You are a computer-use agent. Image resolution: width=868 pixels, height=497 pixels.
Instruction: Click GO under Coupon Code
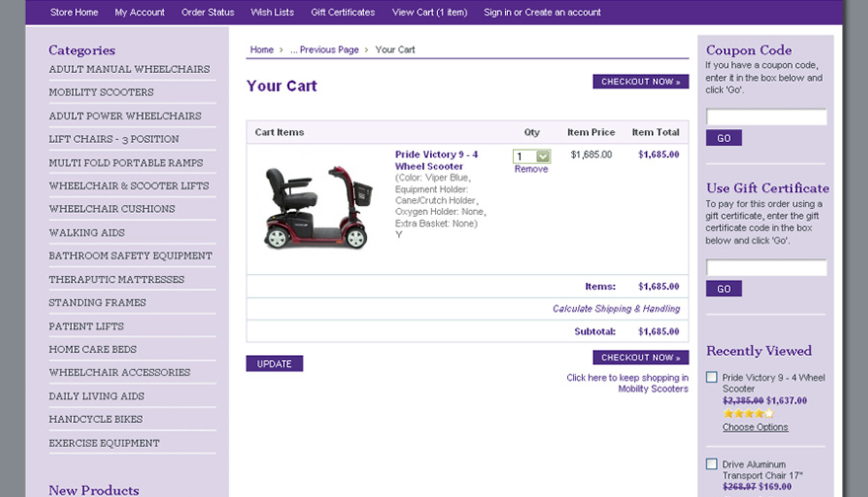pyautogui.click(x=724, y=138)
